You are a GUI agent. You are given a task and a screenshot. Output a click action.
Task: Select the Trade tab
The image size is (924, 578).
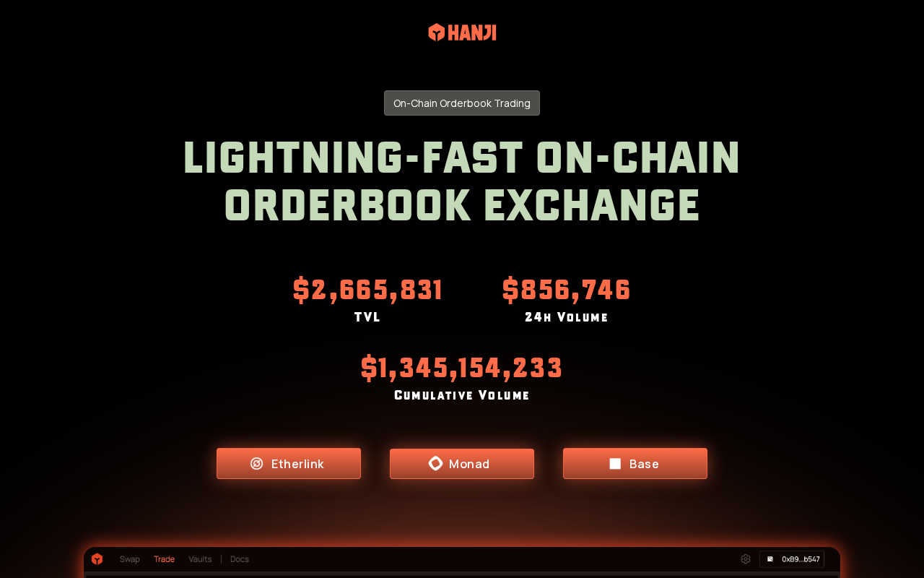click(164, 559)
